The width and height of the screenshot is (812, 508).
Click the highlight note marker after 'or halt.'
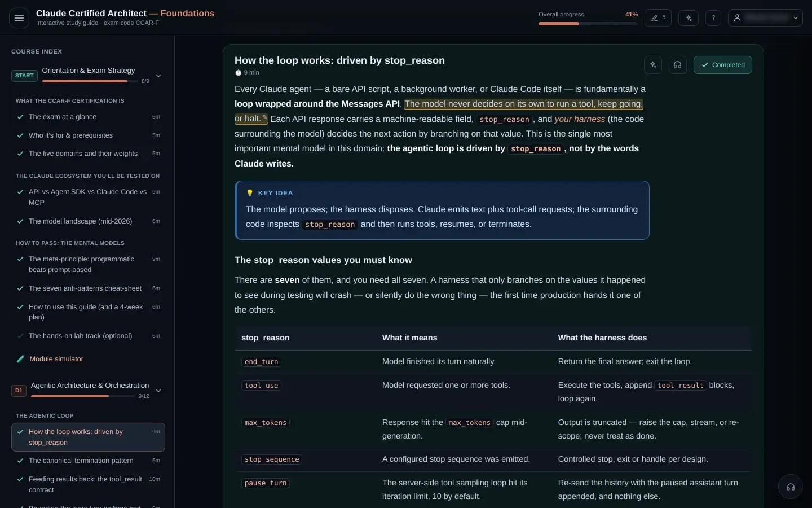click(264, 118)
